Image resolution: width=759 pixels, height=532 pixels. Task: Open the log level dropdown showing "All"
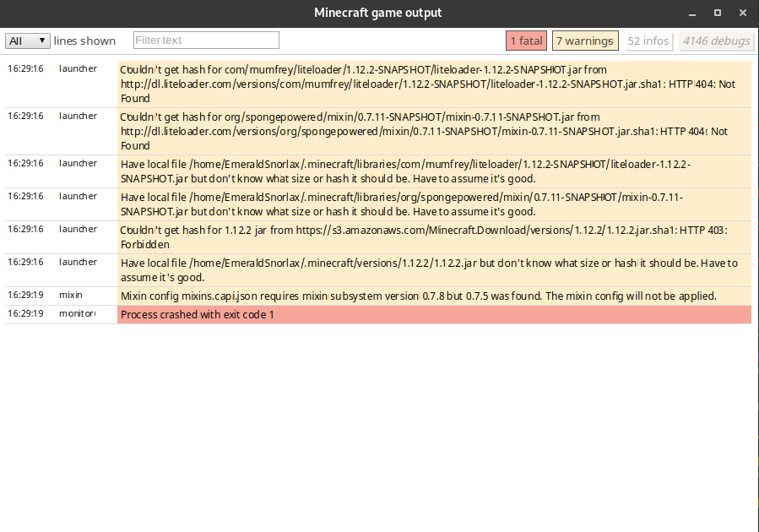[27, 40]
